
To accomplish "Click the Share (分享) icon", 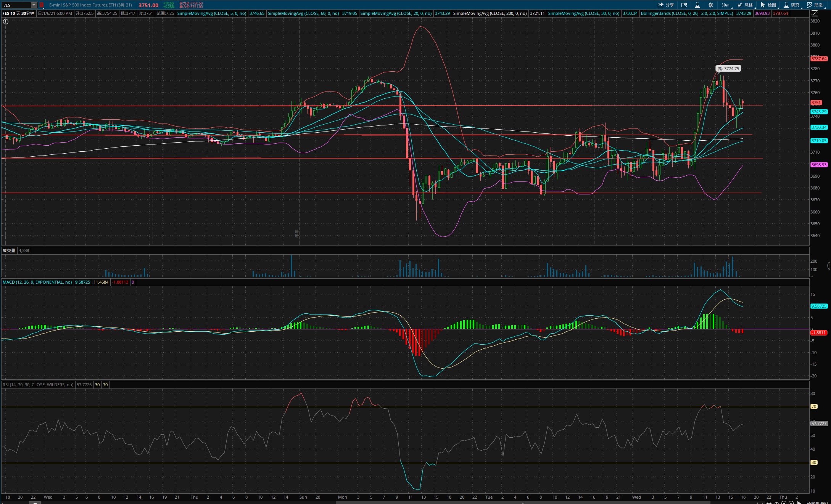I will tap(665, 5).
